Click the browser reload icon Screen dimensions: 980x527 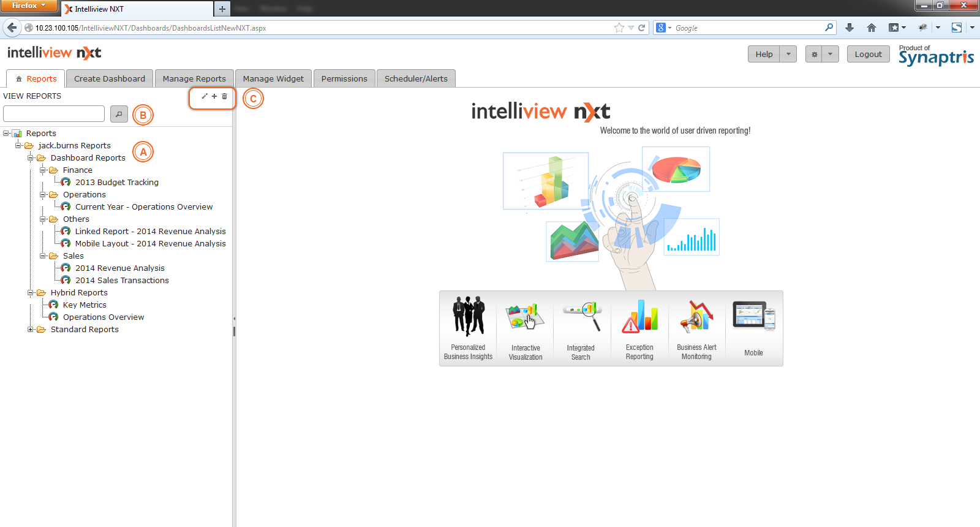point(642,28)
